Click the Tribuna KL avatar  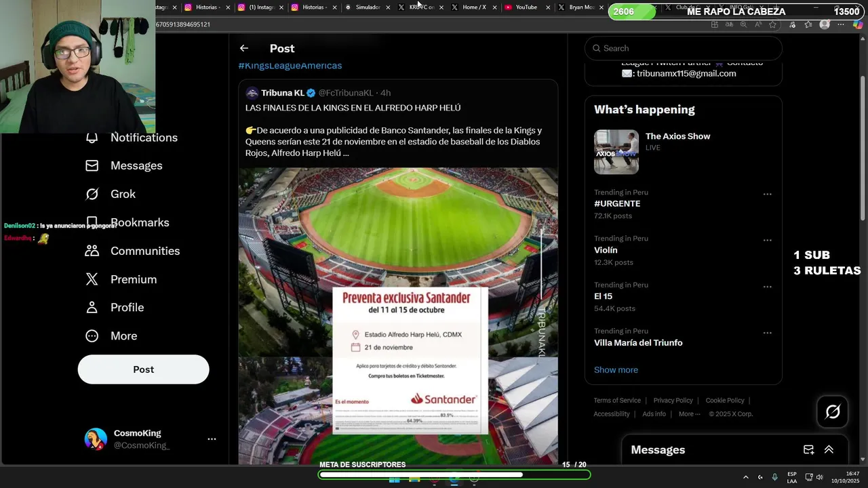point(252,93)
